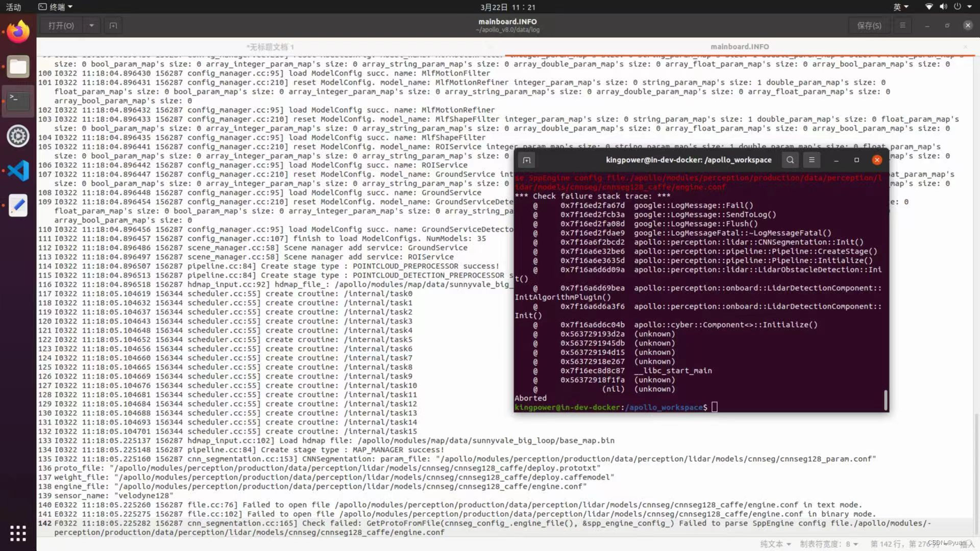Select the mainboard.INFO tab

pos(739,47)
